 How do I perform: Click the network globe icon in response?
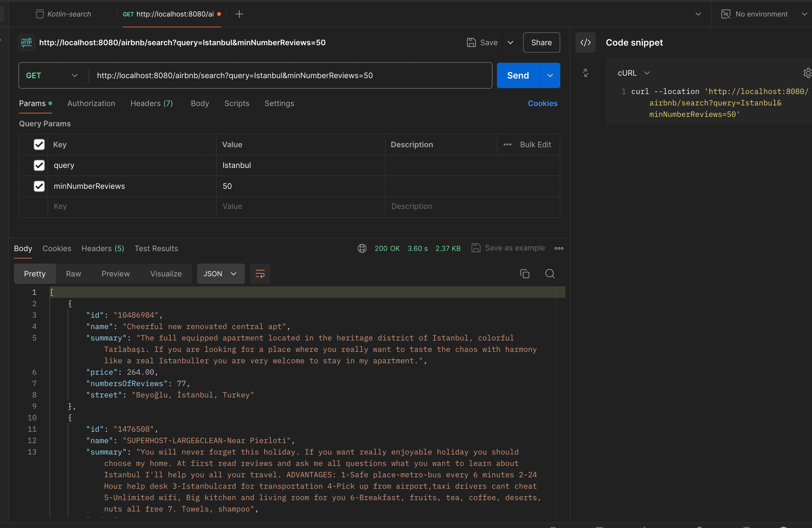362,248
